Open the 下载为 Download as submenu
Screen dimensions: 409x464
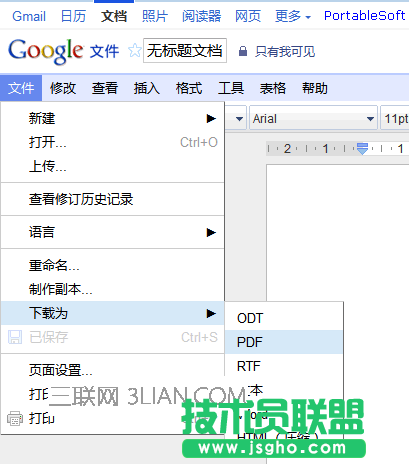[x=112, y=313]
